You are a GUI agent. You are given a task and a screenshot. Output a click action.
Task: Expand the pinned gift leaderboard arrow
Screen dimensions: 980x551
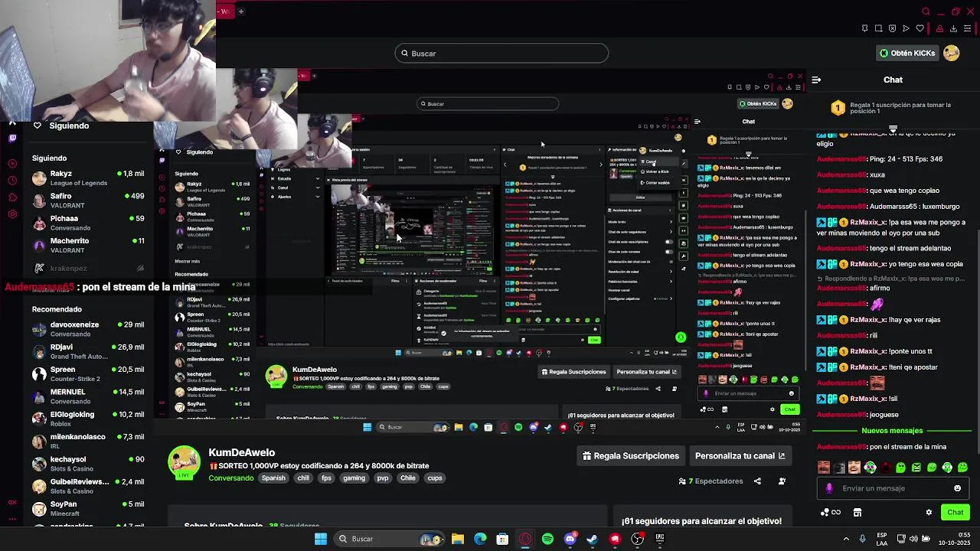pos(893,129)
